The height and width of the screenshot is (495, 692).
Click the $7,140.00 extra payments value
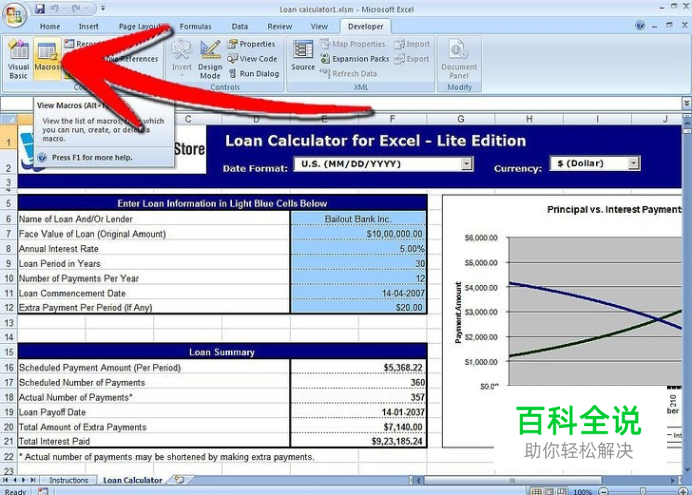(x=358, y=427)
